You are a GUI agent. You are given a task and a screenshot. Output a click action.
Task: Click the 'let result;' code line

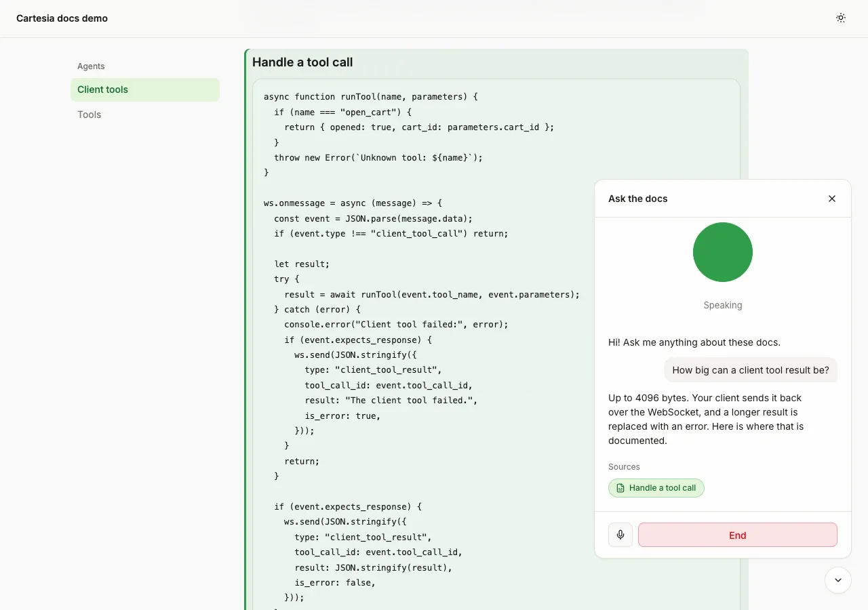click(302, 264)
